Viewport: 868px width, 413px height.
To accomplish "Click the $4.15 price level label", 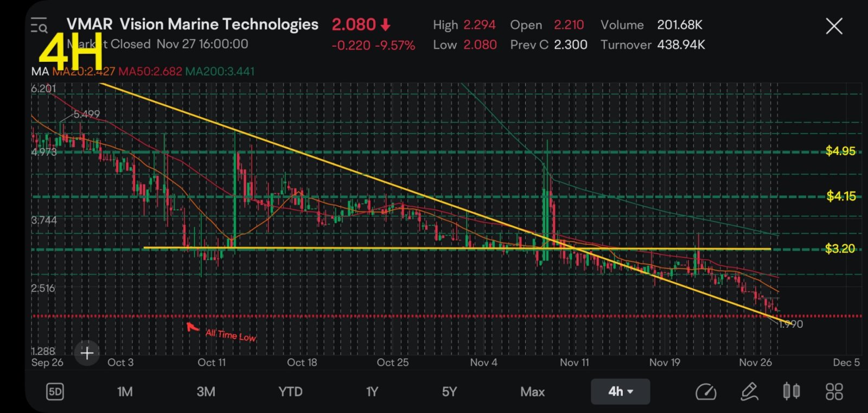I will pyautogui.click(x=841, y=196).
